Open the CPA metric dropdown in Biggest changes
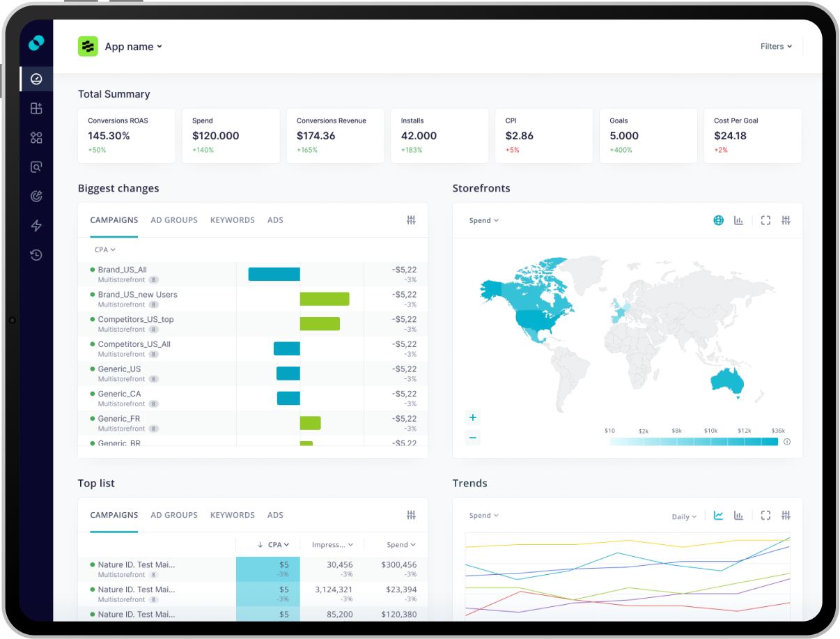This screenshot has height=639, width=840. pos(104,249)
